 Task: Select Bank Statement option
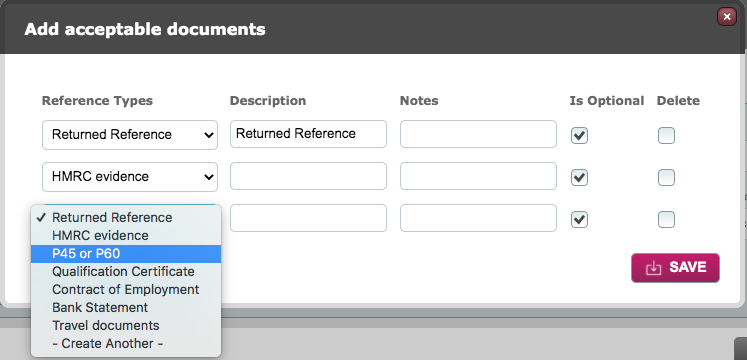click(126, 308)
